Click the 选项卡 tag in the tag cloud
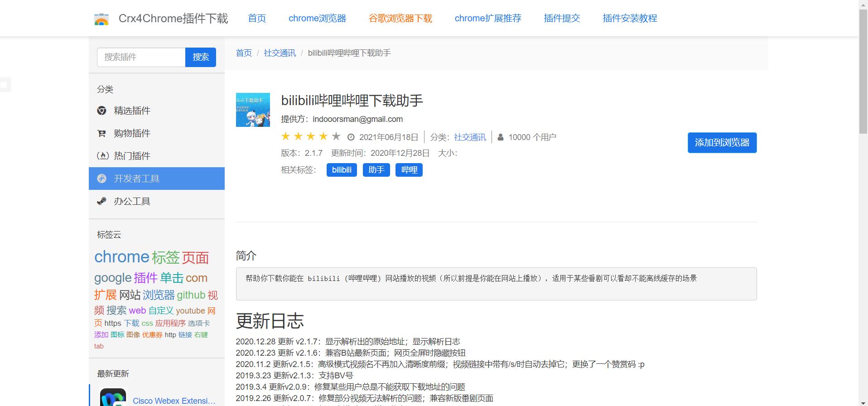Image resolution: width=868 pixels, height=406 pixels. (199, 323)
